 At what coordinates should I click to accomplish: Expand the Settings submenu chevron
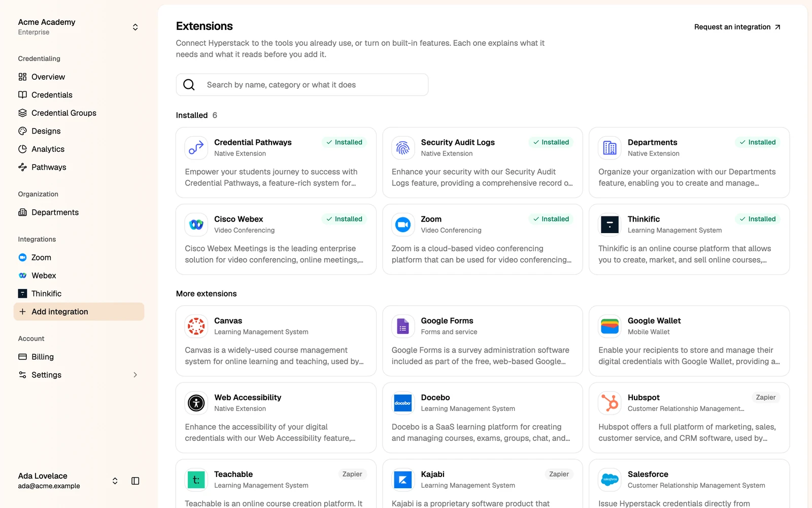tap(135, 375)
